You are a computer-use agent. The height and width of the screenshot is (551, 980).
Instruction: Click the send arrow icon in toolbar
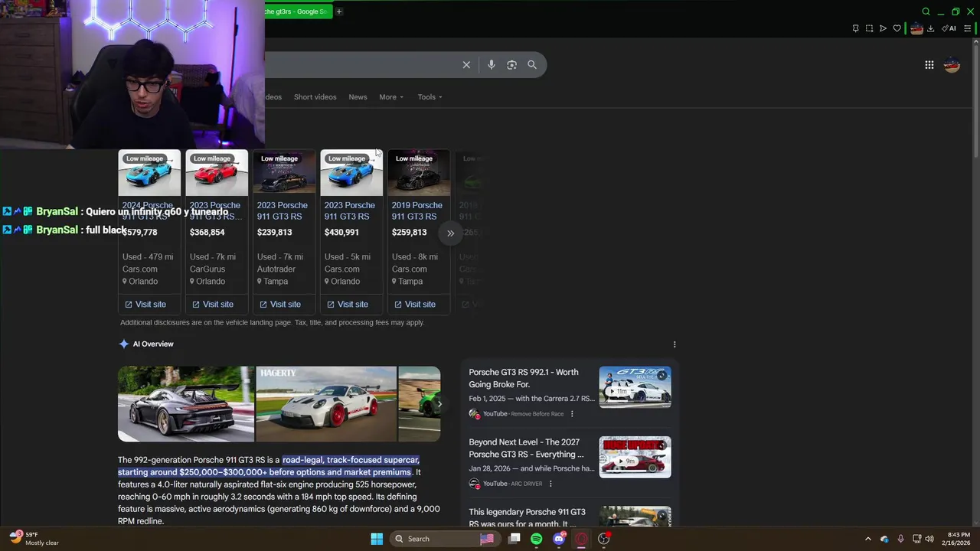click(883, 28)
